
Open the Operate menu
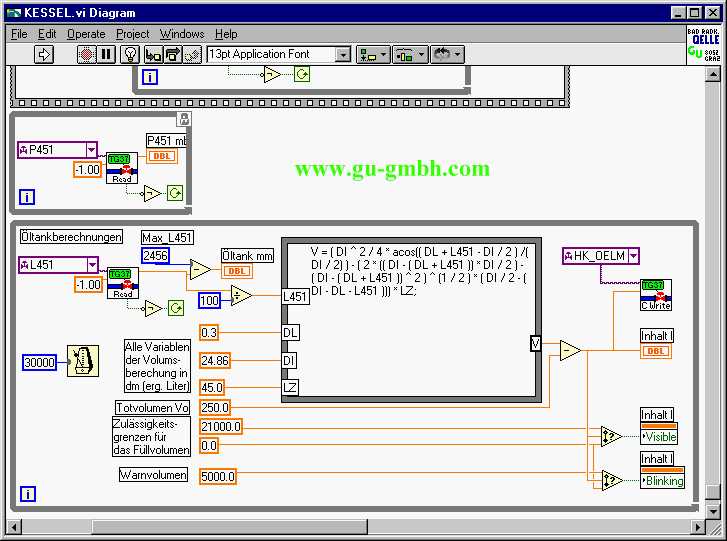point(86,34)
